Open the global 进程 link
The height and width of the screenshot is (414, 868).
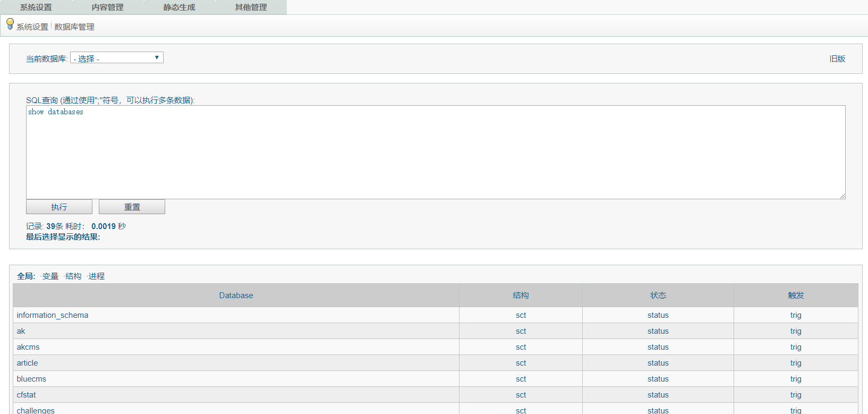[97, 276]
